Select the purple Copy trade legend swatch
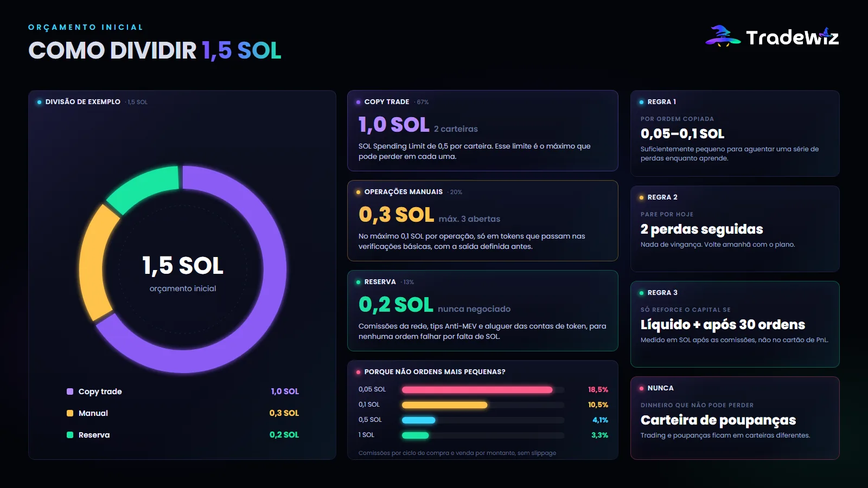 point(70,391)
